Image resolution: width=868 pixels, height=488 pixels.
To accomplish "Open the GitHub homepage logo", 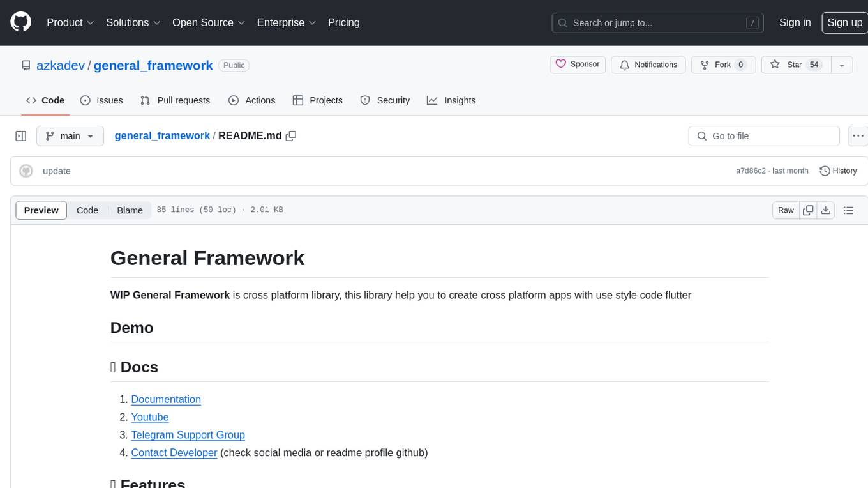I will [x=20, y=22].
